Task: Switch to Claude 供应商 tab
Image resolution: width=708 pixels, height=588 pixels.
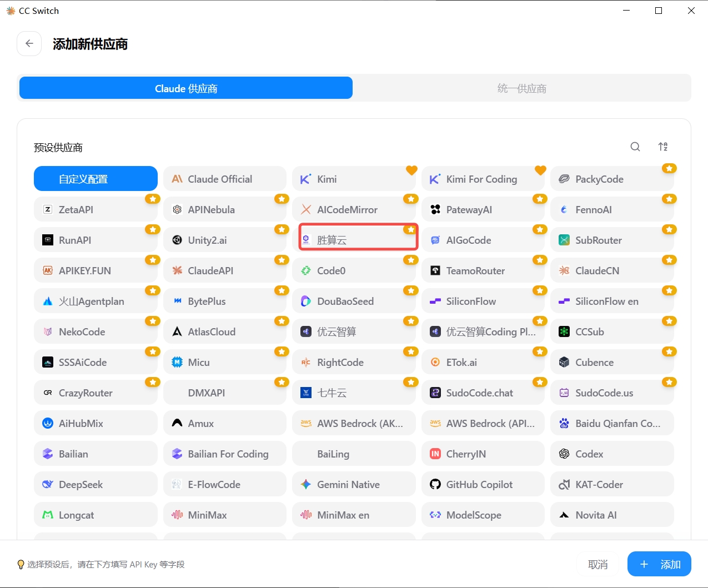Action: [186, 88]
